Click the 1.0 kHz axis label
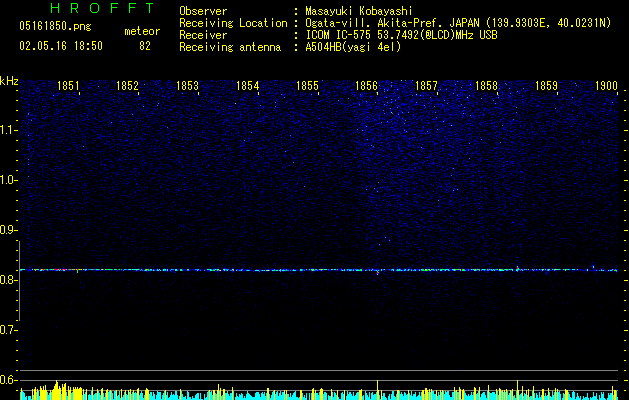 point(8,180)
